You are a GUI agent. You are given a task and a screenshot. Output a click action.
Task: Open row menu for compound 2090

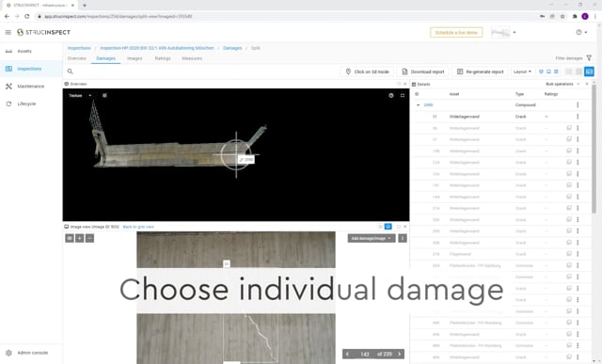click(x=578, y=104)
